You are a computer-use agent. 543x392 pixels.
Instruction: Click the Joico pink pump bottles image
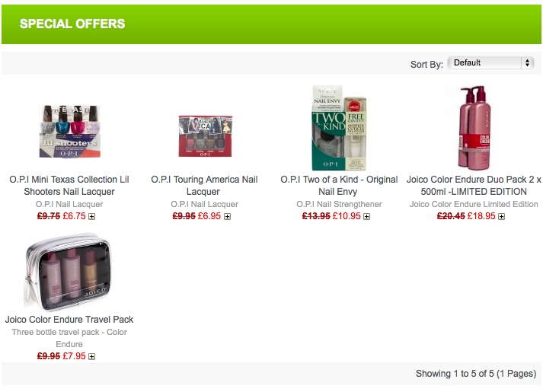[x=474, y=127]
